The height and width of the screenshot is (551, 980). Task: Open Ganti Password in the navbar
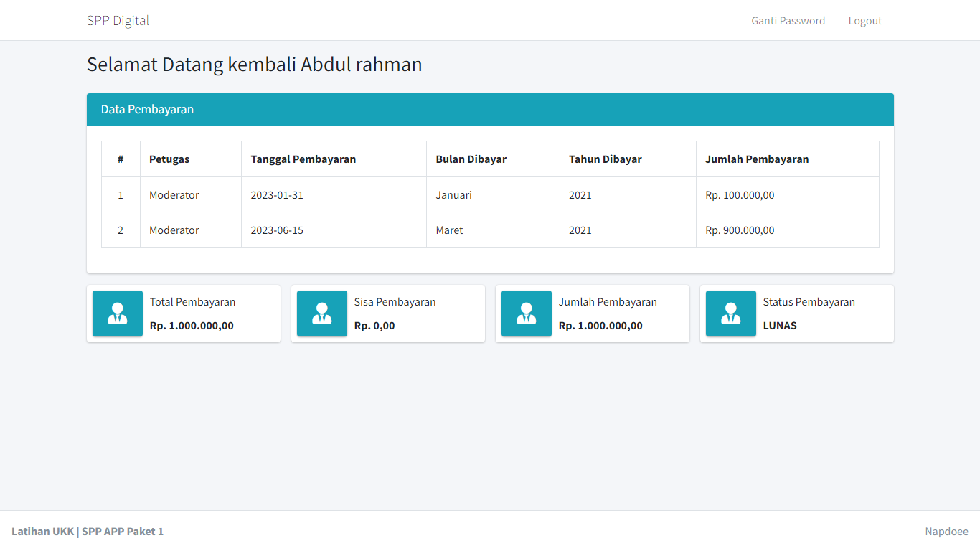pos(788,21)
